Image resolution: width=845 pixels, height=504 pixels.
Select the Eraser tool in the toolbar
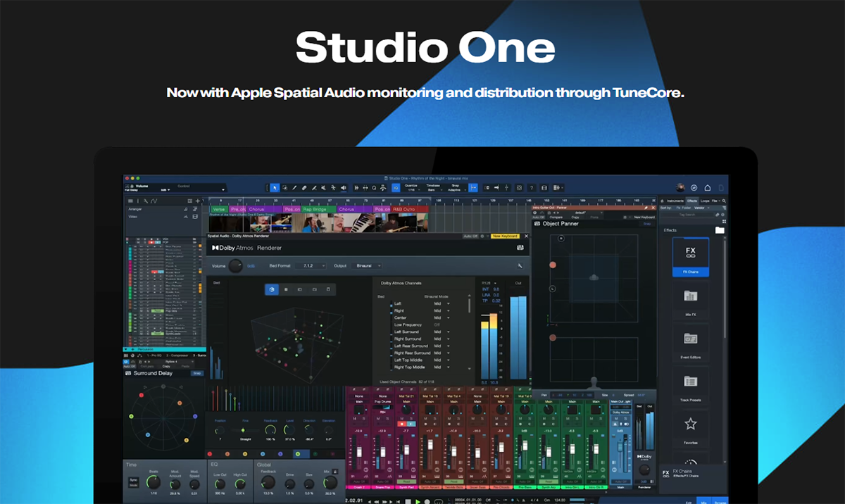point(304,188)
